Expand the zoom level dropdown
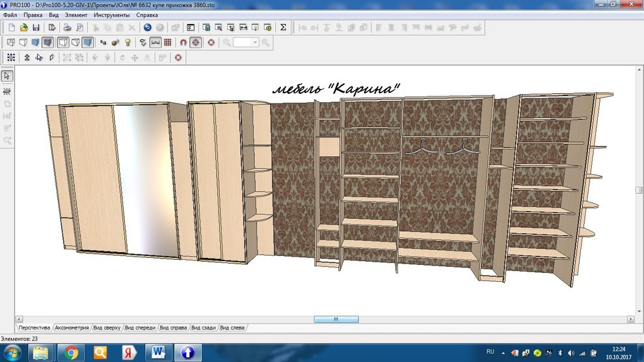The width and height of the screenshot is (644, 362). (x=255, y=42)
